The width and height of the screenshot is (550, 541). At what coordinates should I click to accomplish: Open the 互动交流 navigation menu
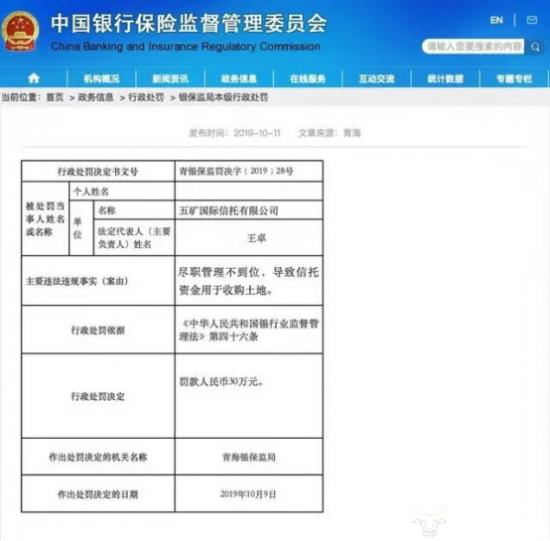pyautogui.click(x=376, y=79)
